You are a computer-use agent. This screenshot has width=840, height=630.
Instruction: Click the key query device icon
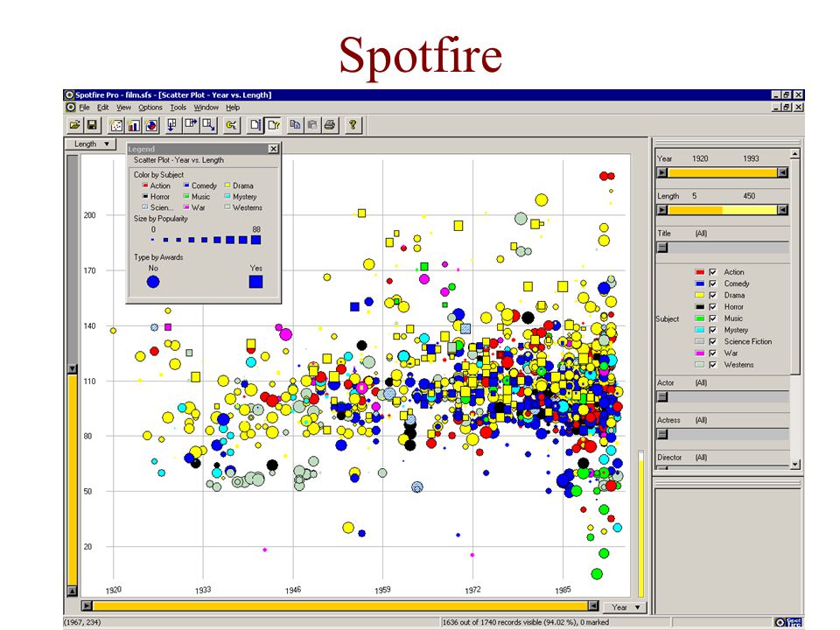click(x=231, y=125)
